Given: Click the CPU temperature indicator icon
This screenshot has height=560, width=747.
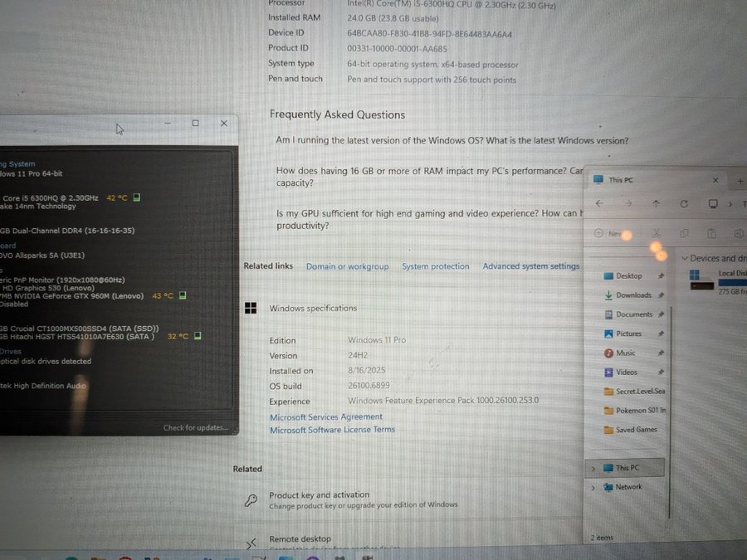Looking at the screenshot, I should (x=137, y=197).
